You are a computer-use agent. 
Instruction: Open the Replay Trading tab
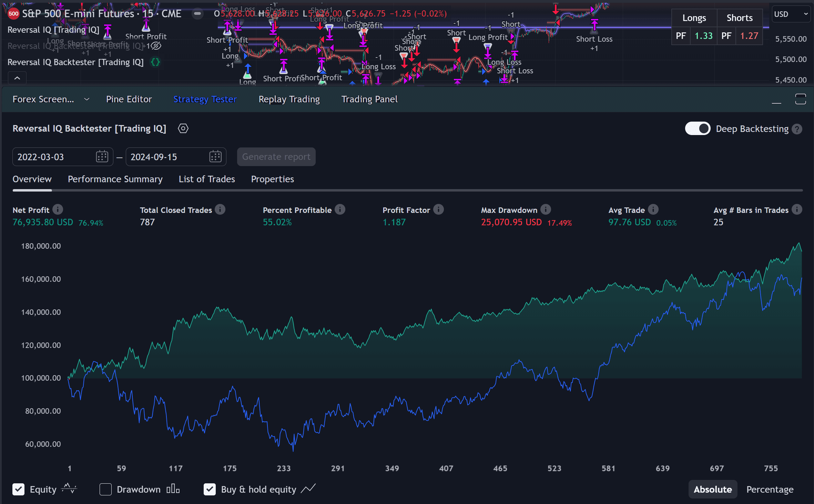click(x=289, y=99)
